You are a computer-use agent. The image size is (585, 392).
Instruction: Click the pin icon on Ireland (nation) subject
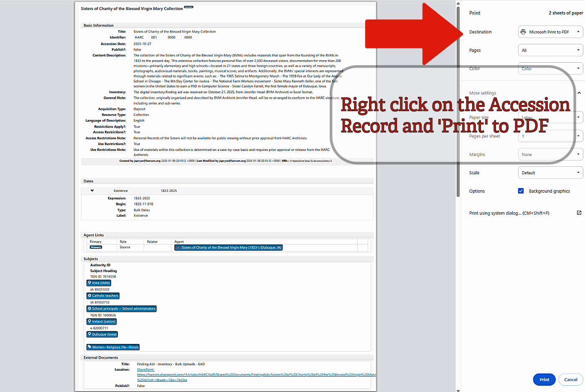click(x=89, y=321)
